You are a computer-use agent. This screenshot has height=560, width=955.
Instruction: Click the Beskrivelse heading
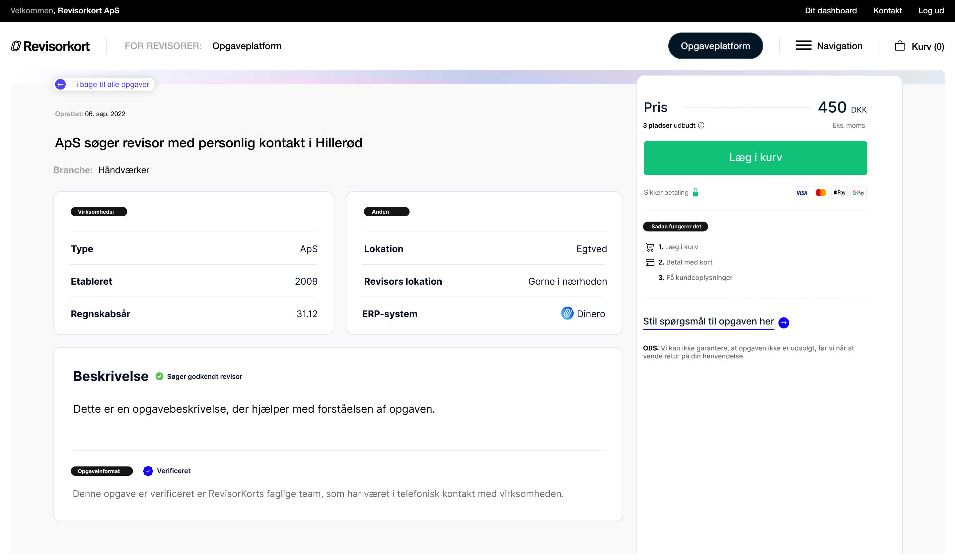pyautogui.click(x=110, y=376)
